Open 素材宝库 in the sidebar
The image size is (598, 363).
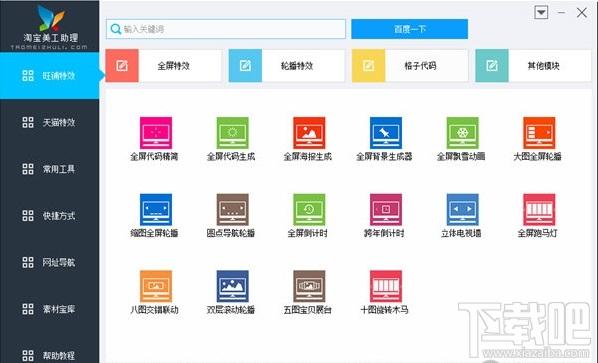tap(50, 309)
